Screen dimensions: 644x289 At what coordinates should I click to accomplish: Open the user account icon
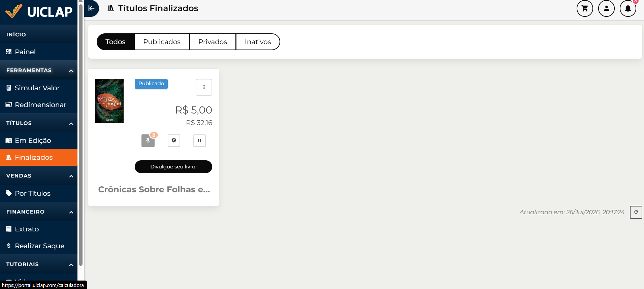(606, 8)
